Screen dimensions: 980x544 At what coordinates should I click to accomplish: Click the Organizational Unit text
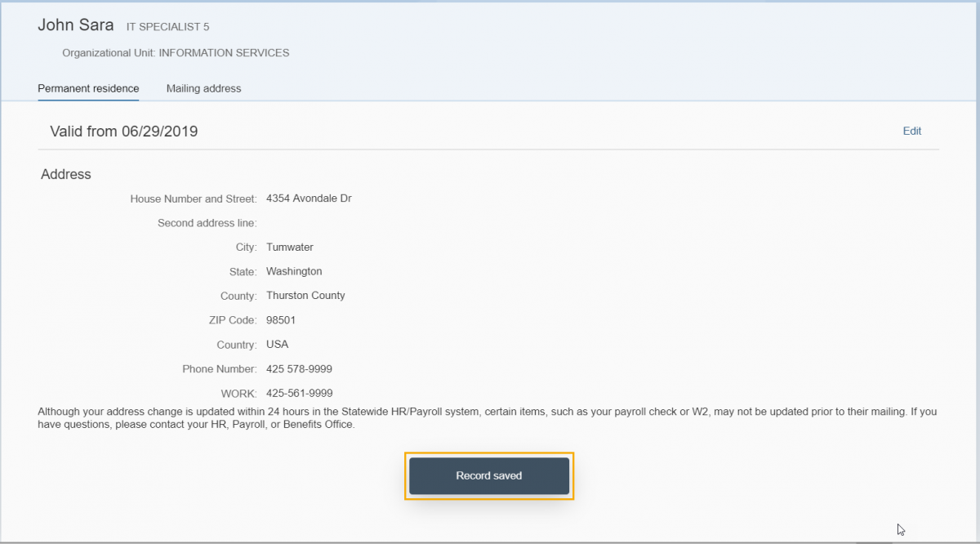pos(176,53)
